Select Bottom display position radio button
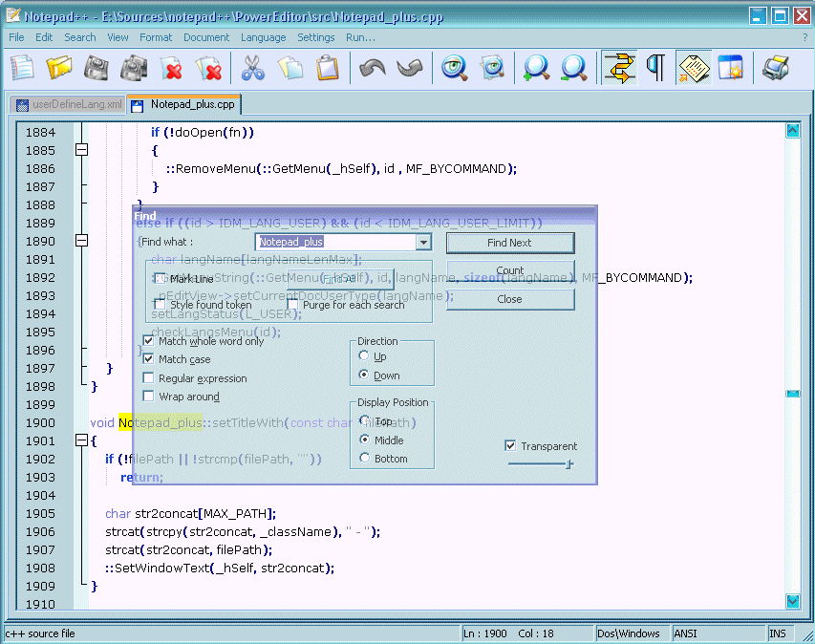 [364, 458]
